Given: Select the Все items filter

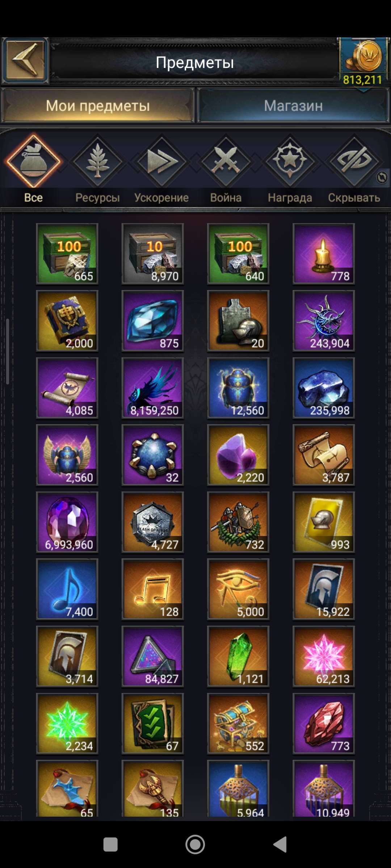Looking at the screenshot, I should click(33, 169).
